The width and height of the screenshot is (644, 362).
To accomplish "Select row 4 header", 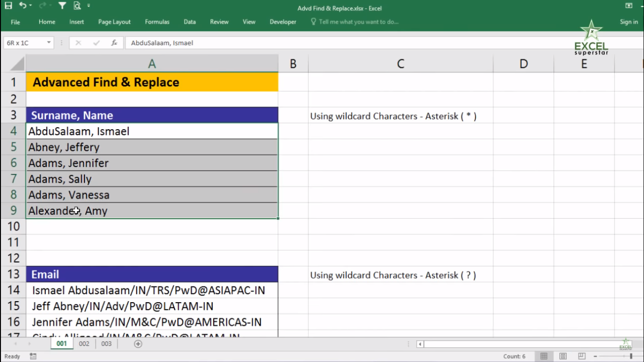I will pyautogui.click(x=13, y=131).
